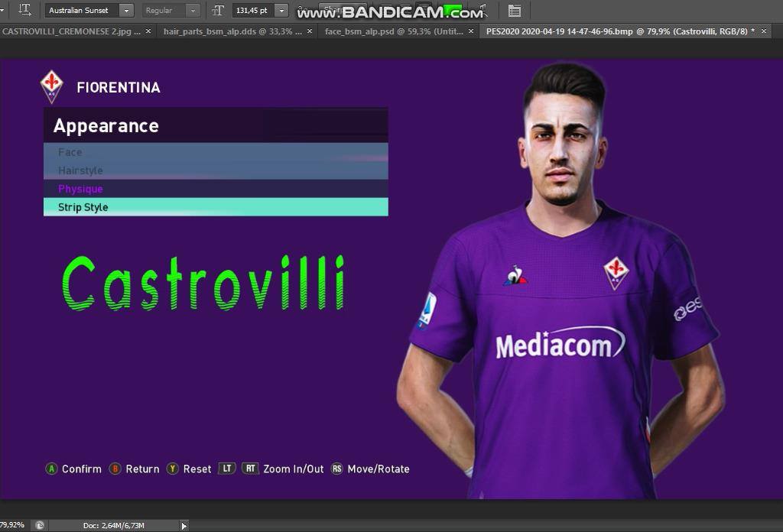Click the Reset label

[x=197, y=469]
